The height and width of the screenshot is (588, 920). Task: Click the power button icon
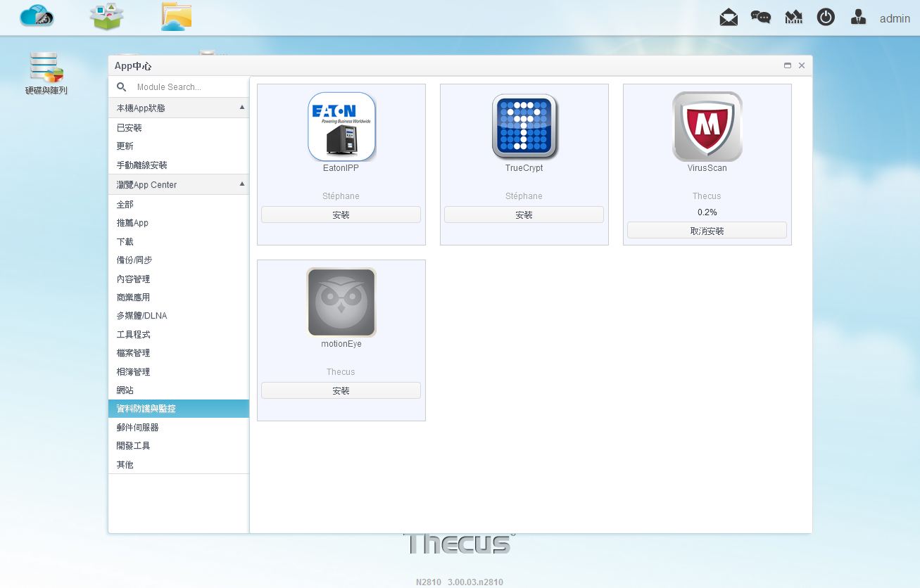826,18
